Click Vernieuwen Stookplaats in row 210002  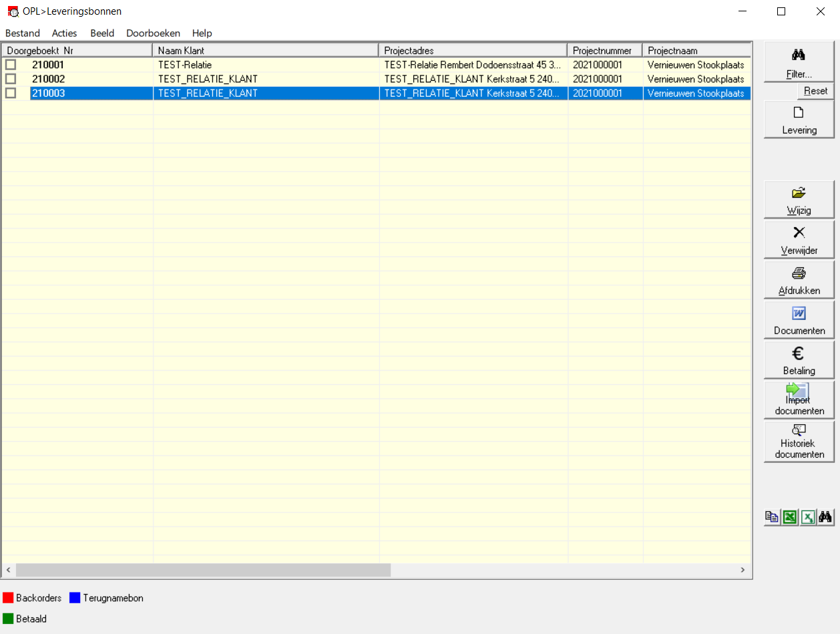click(696, 79)
